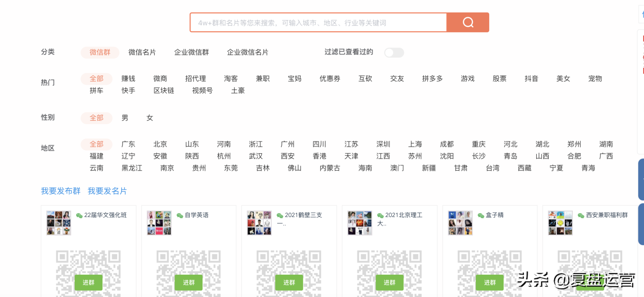Filter region by 广东

(x=128, y=144)
